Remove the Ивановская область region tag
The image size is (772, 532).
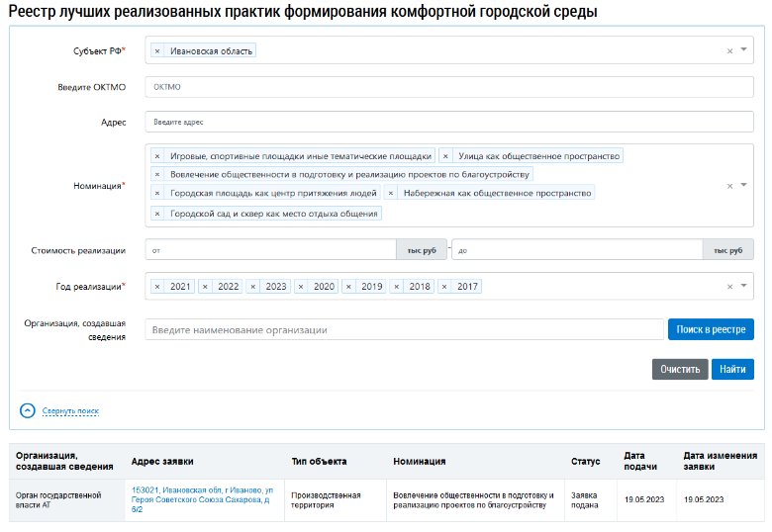pos(157,50)
